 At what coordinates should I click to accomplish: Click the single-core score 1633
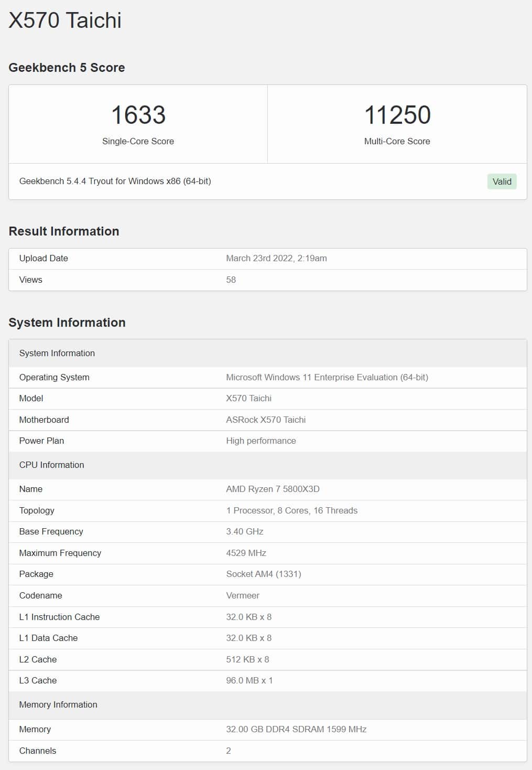pos(138,115)
